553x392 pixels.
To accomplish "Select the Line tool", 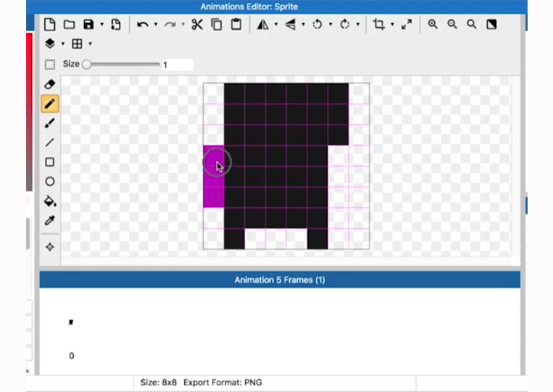I will click(50, 143).
